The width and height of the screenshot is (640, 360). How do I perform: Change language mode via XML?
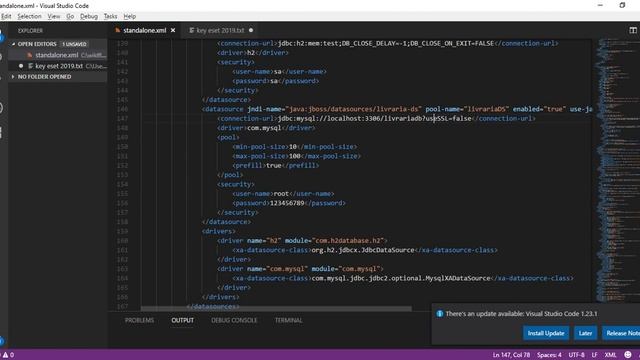click(610, 355)
